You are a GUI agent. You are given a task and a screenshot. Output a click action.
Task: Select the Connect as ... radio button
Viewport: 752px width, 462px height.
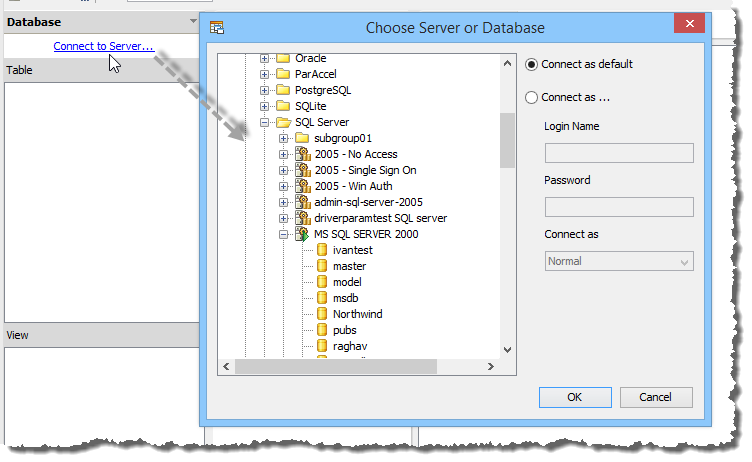point(531,97)
